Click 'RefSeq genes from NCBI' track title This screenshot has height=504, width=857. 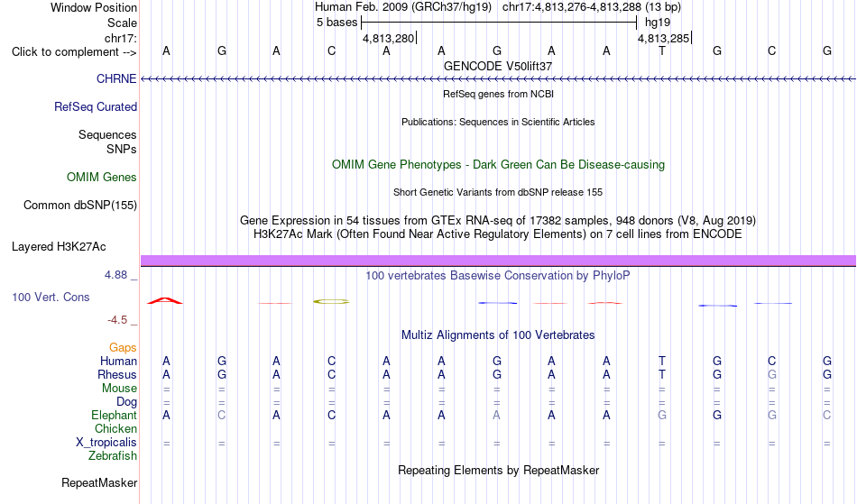click(x=499, y=94)
